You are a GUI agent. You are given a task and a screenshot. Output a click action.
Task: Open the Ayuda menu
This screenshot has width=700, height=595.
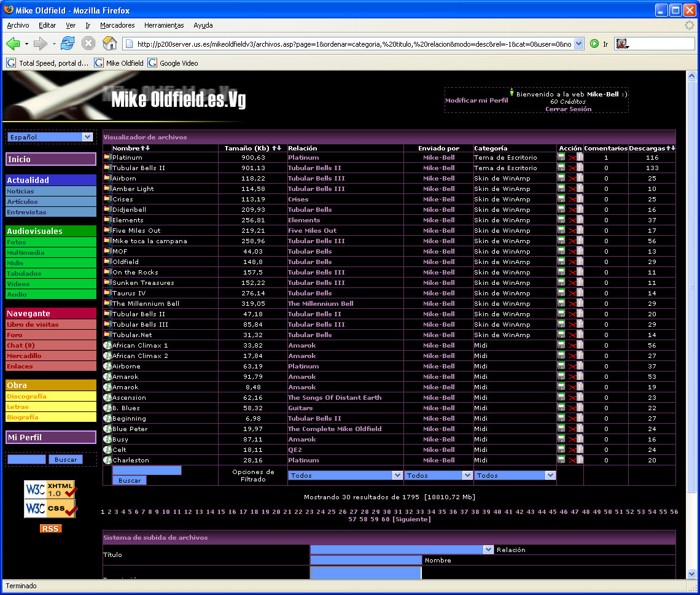(203, 25)
